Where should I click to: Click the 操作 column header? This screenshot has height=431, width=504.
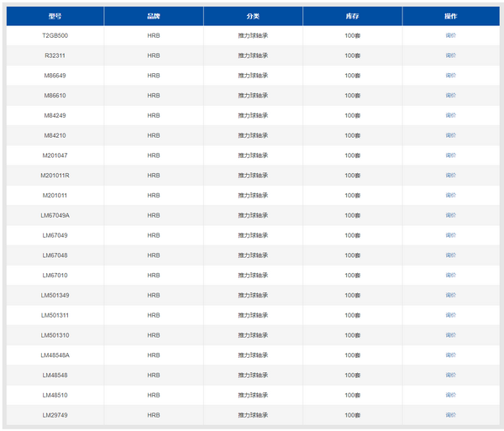pos(450,16)
